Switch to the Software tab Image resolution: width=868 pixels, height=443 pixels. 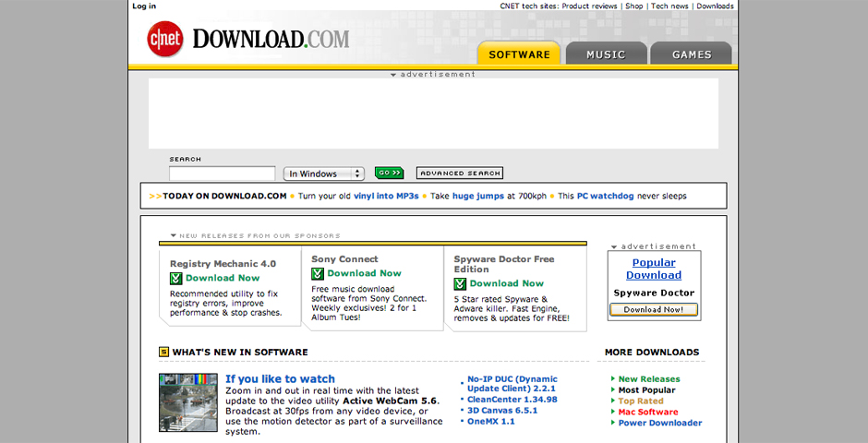click(519, 54)
